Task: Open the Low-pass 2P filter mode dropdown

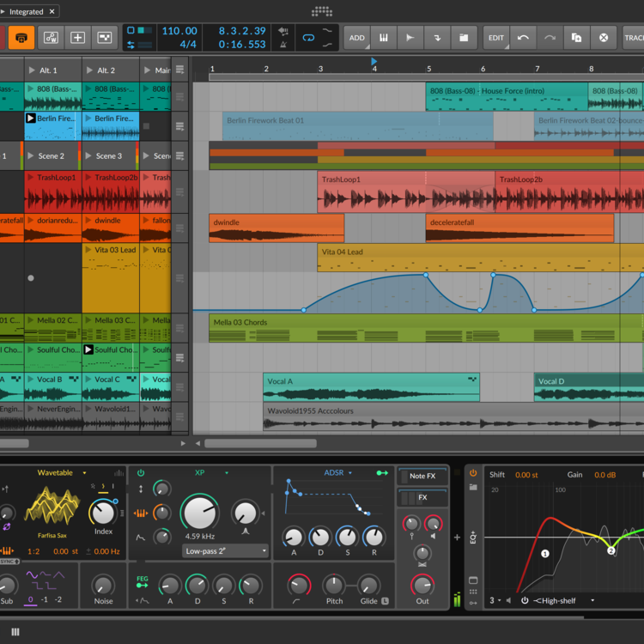Action: 226,550
